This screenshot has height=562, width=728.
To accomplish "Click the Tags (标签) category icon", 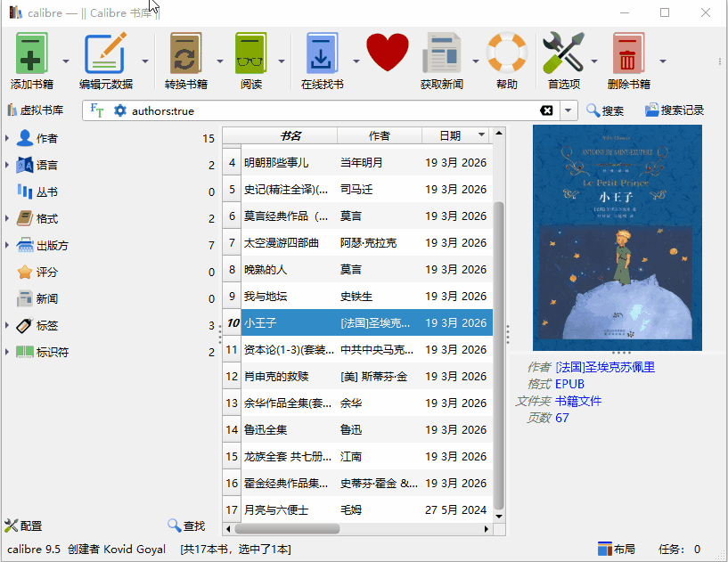I will 25,325.
